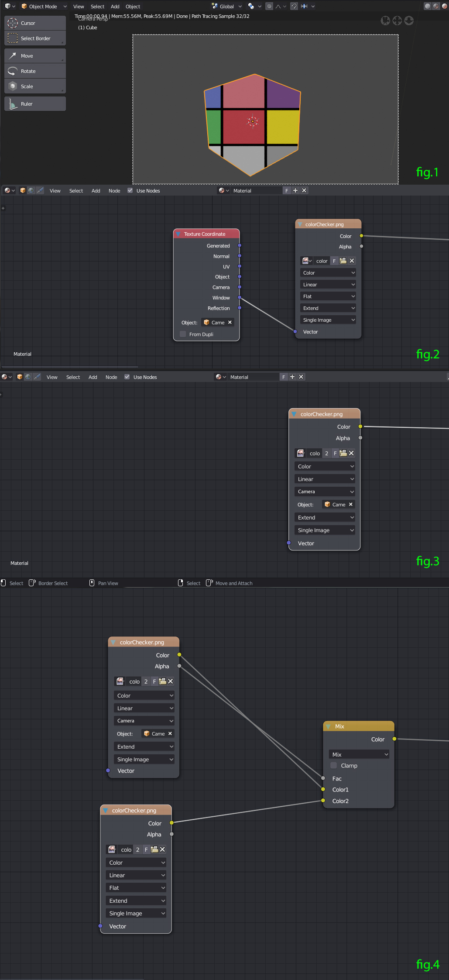Click 'Border Select' in the status bar
The image size is (449, 980).
[x=53, y=583]
